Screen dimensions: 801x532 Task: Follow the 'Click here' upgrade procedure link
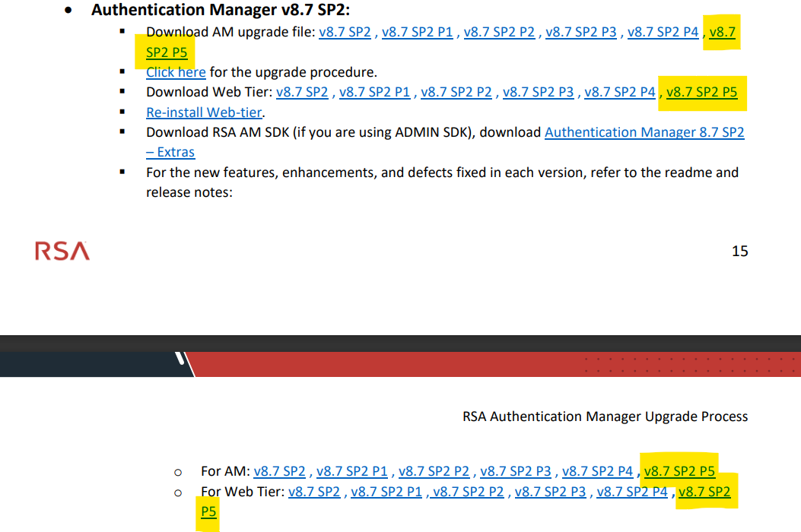[x=176, y=72]
